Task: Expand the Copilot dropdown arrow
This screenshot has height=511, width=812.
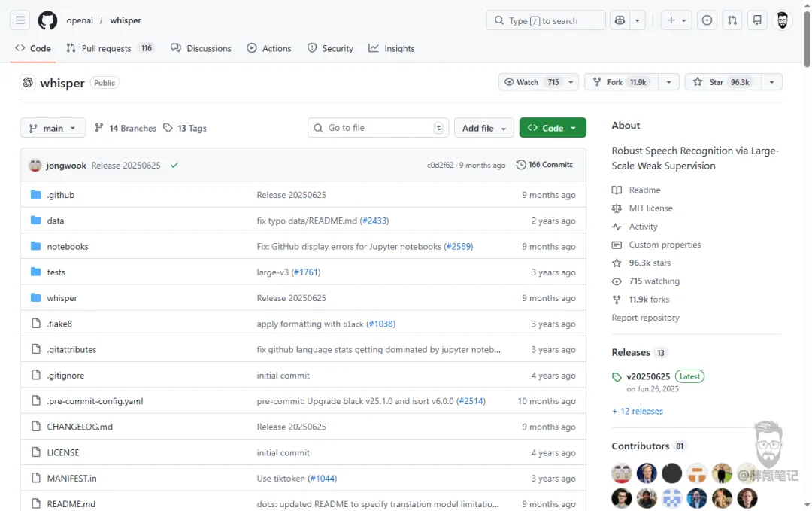Action: (638, 20)
